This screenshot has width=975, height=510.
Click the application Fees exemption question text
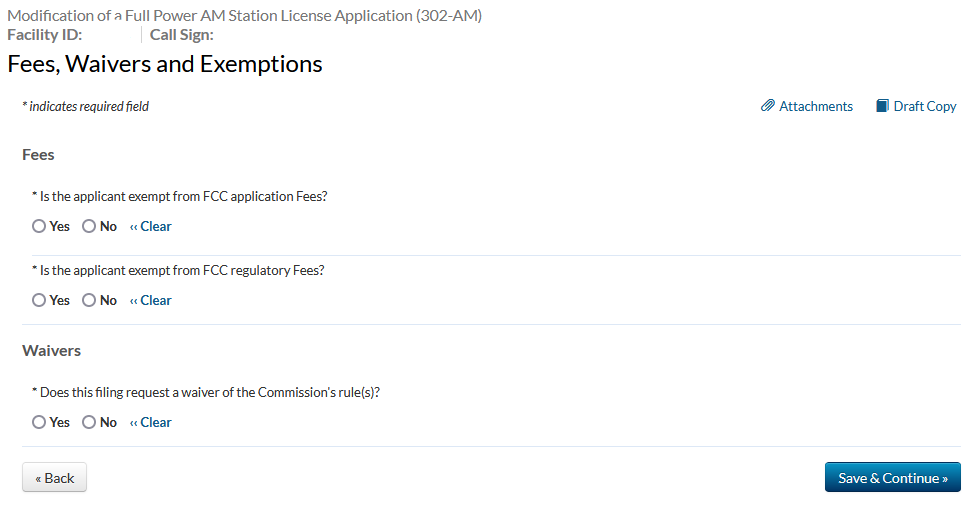(x=183, y=196)
